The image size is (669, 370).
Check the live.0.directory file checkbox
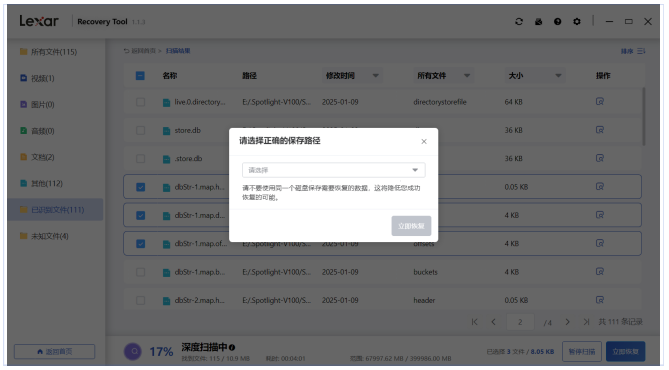[140, 102]
